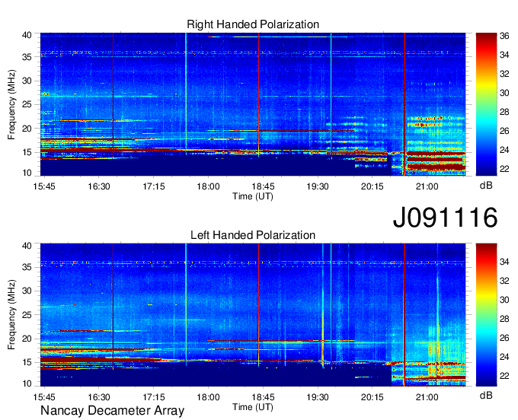Click the 'Left Handed Polarization' title
The image size is (518, 420).
[x=253, y=235]
